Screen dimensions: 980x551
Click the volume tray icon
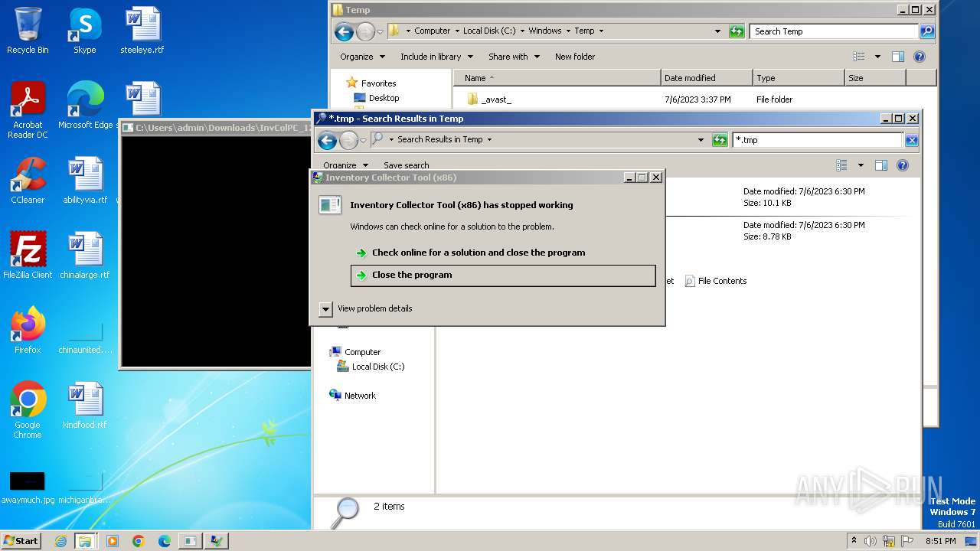coord(871,541)
